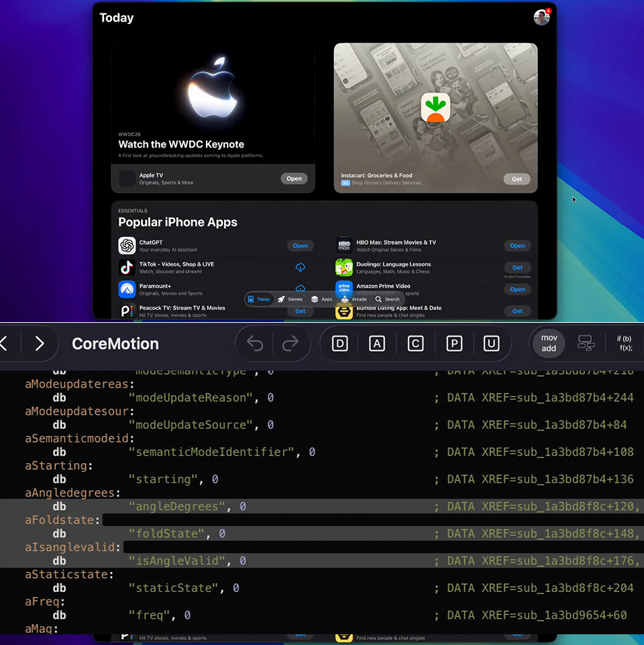The width and height of the screenshot is (644, 645).
Task: Switch to pseudo-code if(b) f(x) view
Action: 625,343
